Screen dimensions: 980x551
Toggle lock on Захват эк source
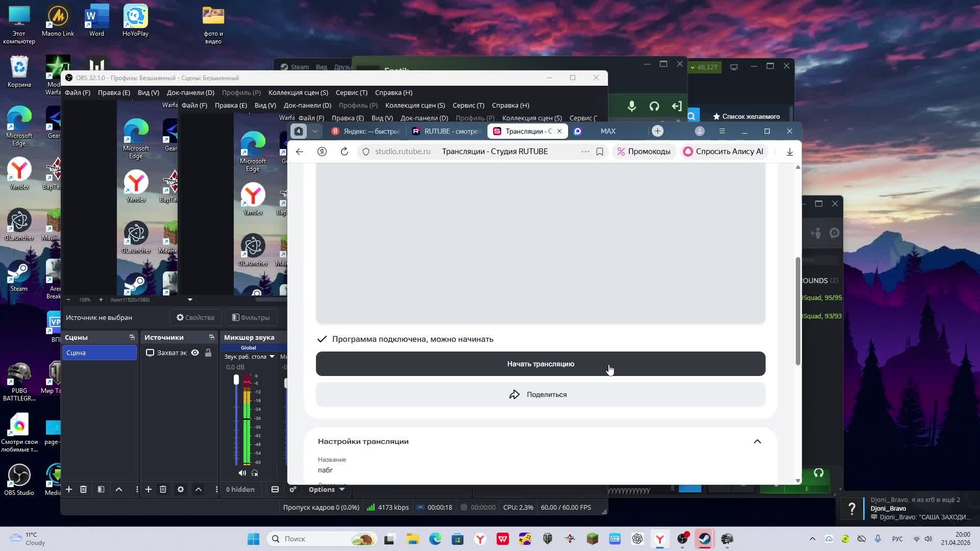tap(208, 353)
